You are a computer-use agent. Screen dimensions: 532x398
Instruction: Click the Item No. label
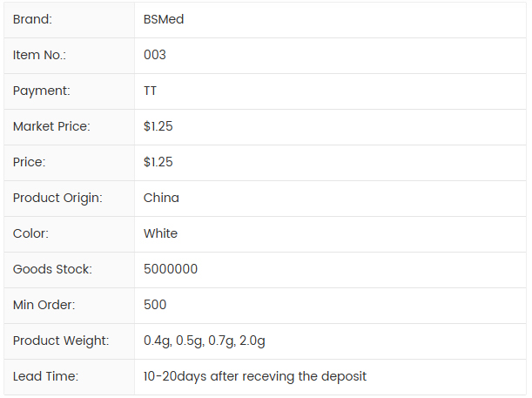[39, 55]
